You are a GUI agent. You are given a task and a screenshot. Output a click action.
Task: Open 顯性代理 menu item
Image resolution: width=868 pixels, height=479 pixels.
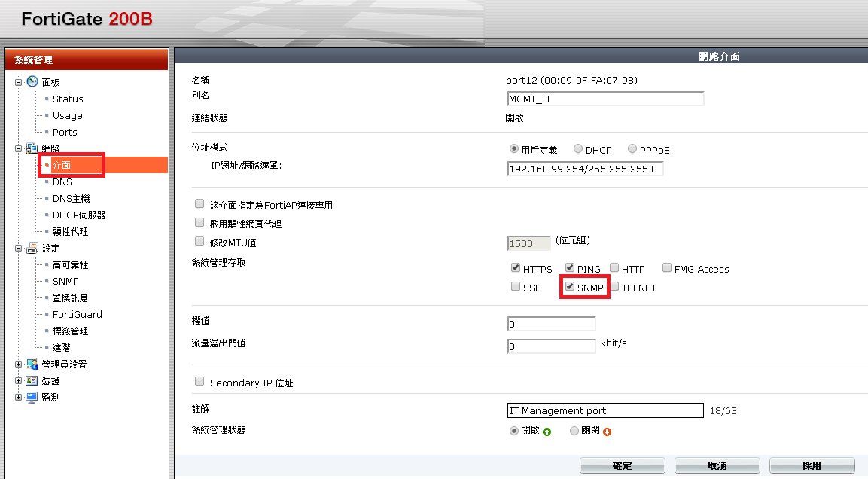[70, 231]
